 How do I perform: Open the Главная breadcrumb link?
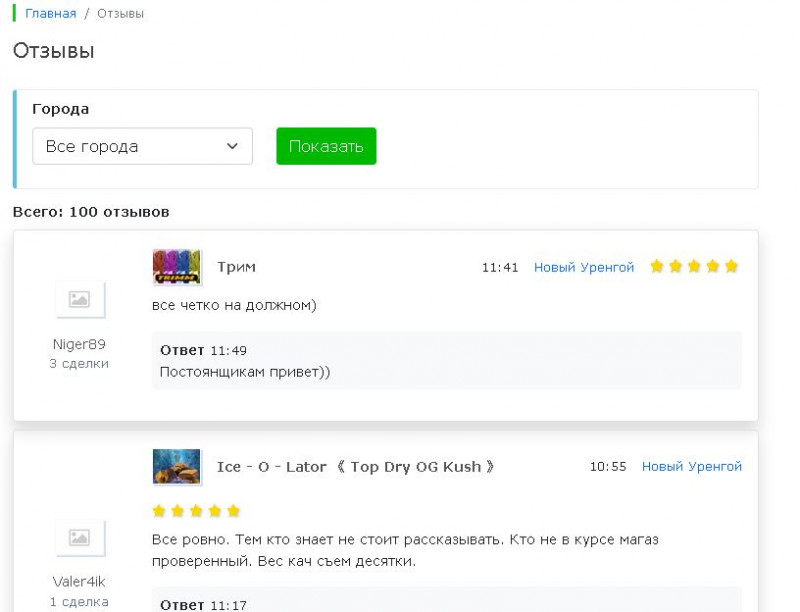click(x=50, y=13)
